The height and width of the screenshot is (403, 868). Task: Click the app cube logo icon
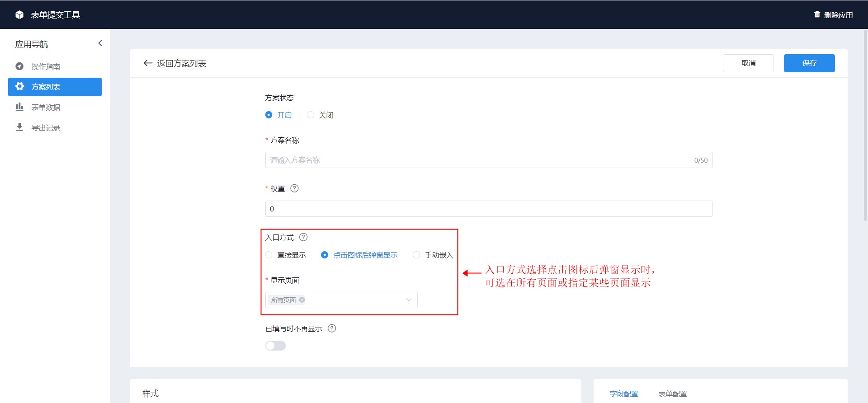(19, 15)
